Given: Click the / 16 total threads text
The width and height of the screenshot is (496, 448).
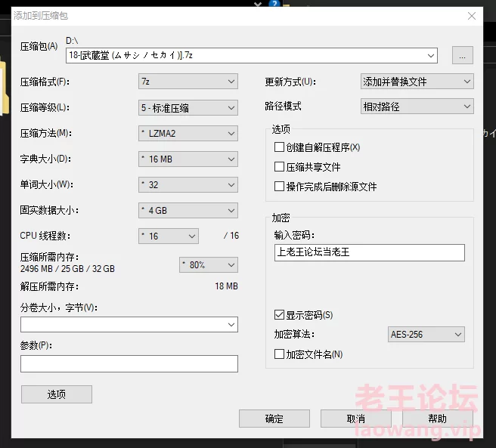Looking at the screenshot, I should pyautogui.click(x=231, y=236).
